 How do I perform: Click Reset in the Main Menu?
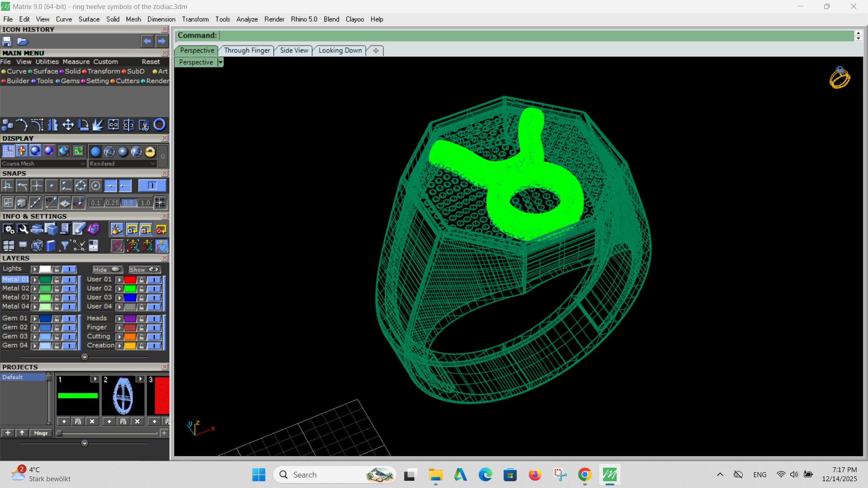151,62
